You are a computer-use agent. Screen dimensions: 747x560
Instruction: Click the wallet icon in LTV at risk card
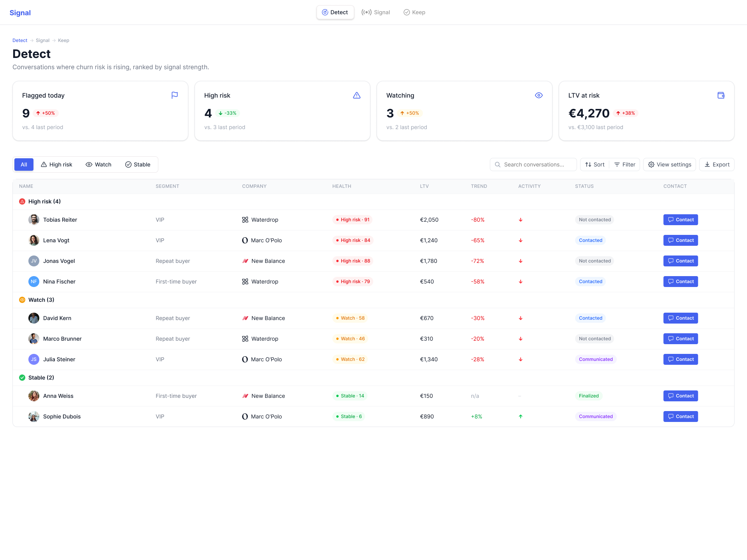tap(721, 95)
